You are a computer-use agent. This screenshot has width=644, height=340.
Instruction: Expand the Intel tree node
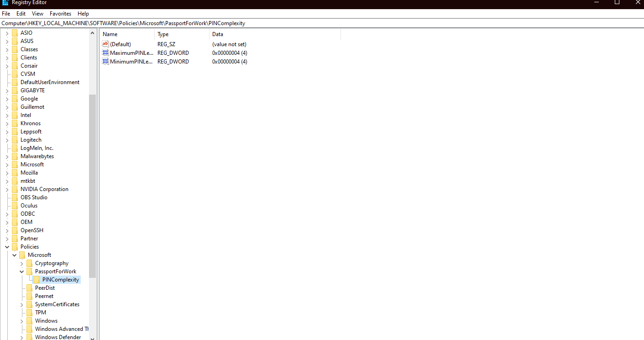pyautogui.click(x=7, y=115)
